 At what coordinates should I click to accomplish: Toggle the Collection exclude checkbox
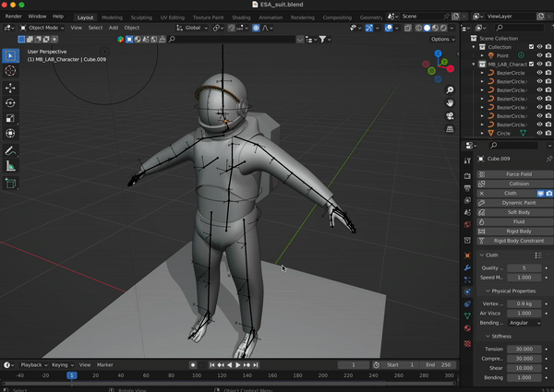pos(530,47)
